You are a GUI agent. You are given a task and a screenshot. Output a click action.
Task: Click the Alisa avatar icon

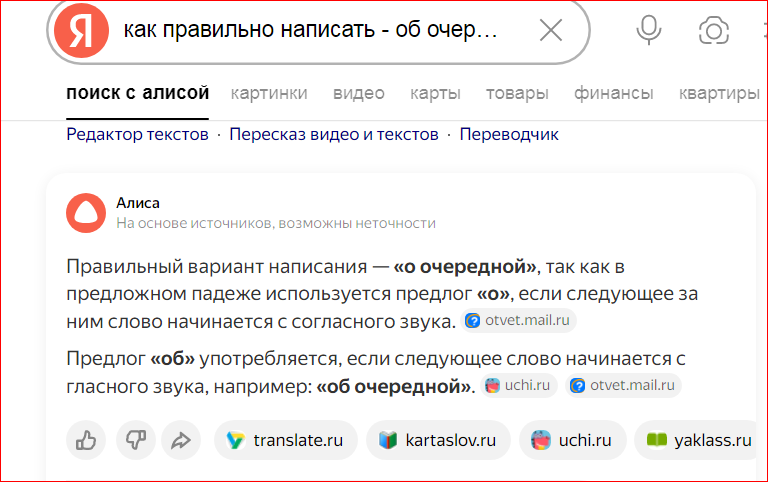[x=85, y=213]
